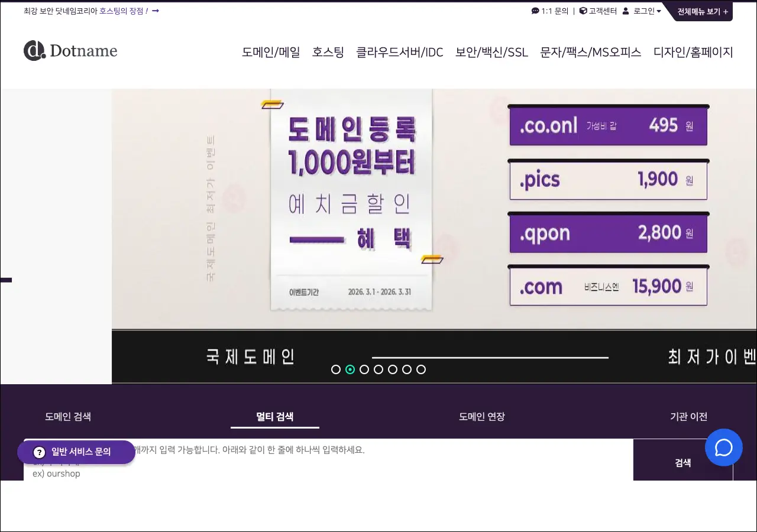Image resolution: width=757 pixels, height=532 pixels.
Task: Select the last carousel slide dot
Action: point(421,369)
